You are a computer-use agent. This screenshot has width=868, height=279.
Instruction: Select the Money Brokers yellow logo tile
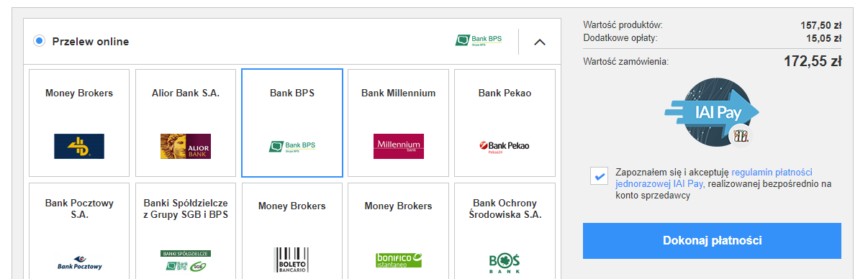(x=79, y=146)
